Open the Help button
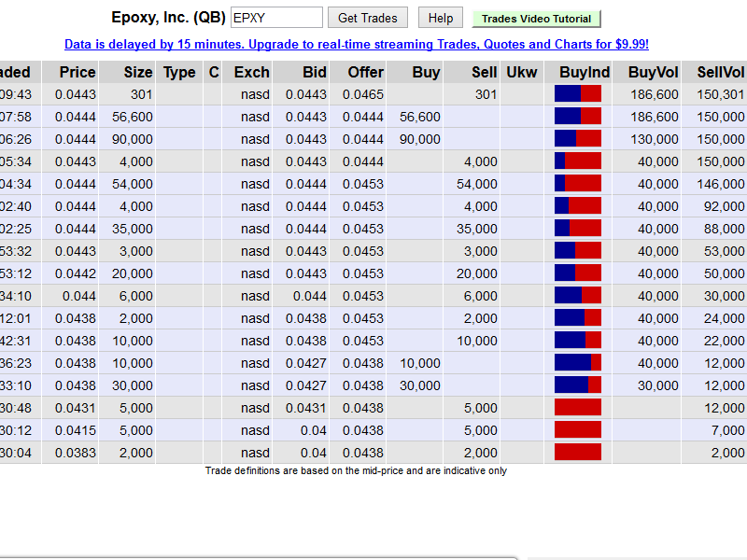Viewport: 747px width, 560px height. click(x=440, y=18)
